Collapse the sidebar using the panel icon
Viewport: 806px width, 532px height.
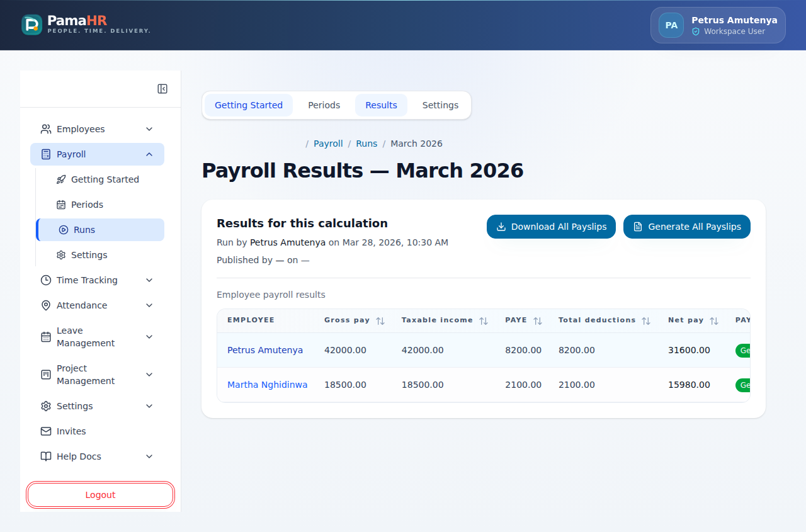click(162, 89)
